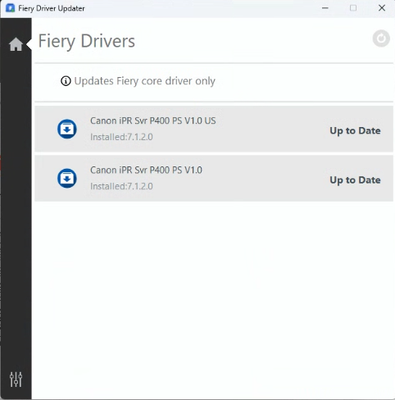Minimize the Fiery Driver Updater window
395x400 pixels.
tap(325, 8)
